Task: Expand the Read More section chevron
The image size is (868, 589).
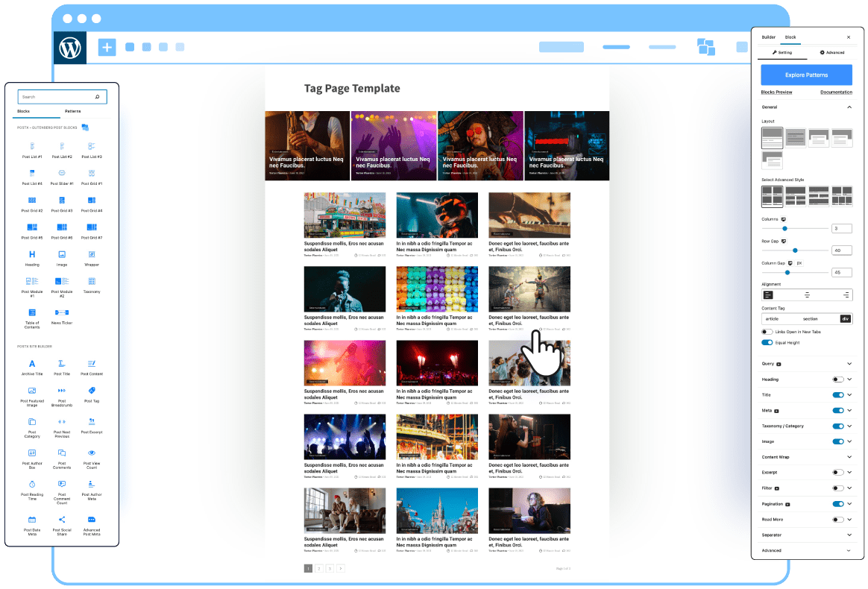Action: click(x=849, y=519)
